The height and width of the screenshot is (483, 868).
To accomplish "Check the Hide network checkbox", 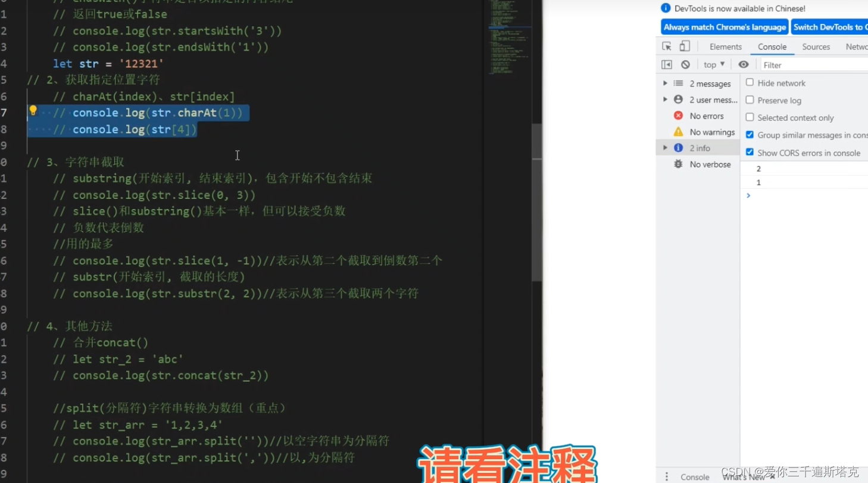I will click(x=750, y=83).
